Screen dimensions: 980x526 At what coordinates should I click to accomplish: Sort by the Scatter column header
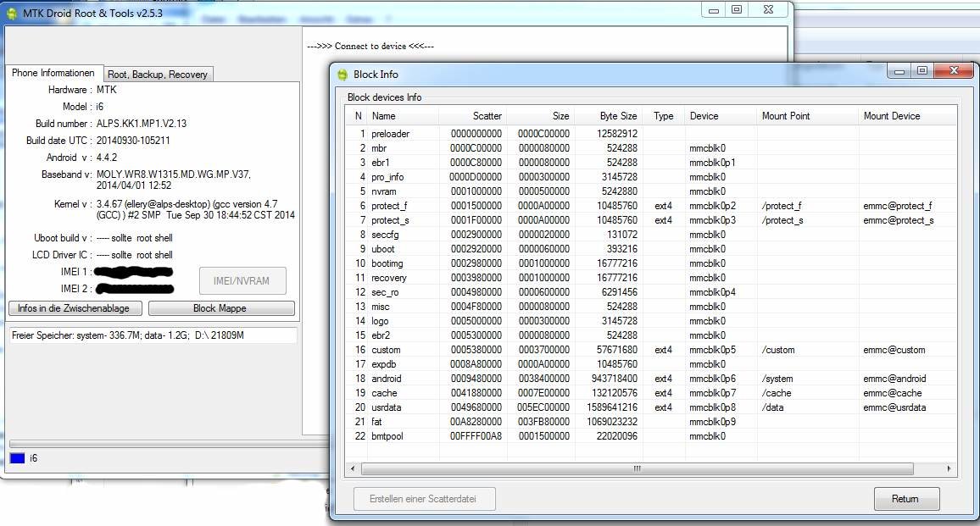pyautogui.click(x=472, y=116)
